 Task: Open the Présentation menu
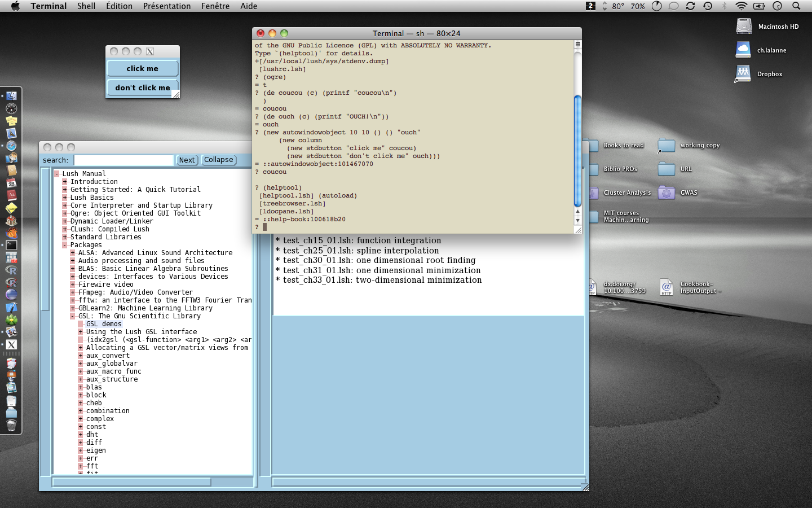(166, 6)
